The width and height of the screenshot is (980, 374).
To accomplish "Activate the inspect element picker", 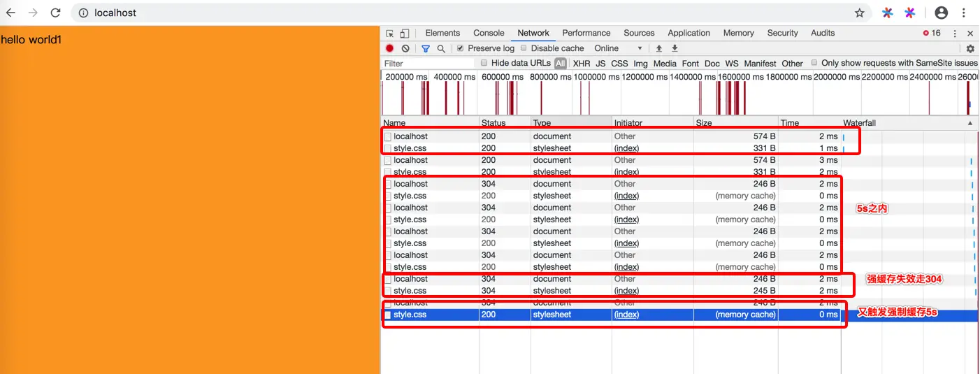I will [x=390, y=33].
